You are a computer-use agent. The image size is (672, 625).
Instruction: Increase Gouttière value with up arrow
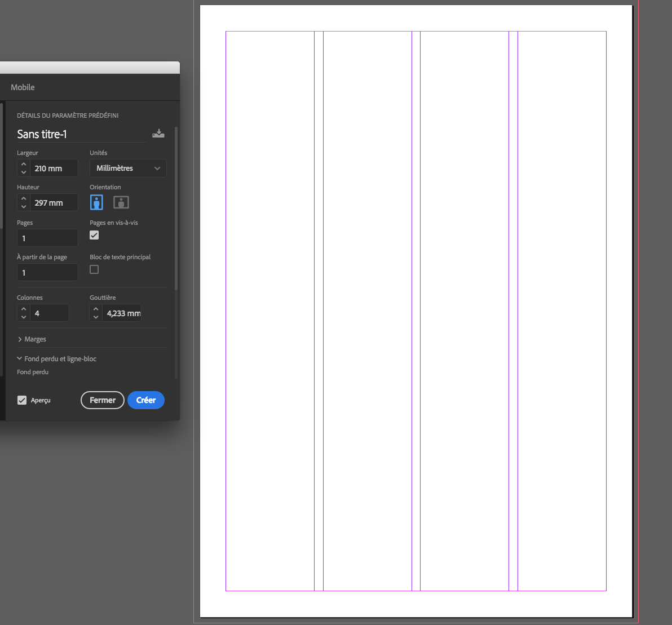[96, 309]
